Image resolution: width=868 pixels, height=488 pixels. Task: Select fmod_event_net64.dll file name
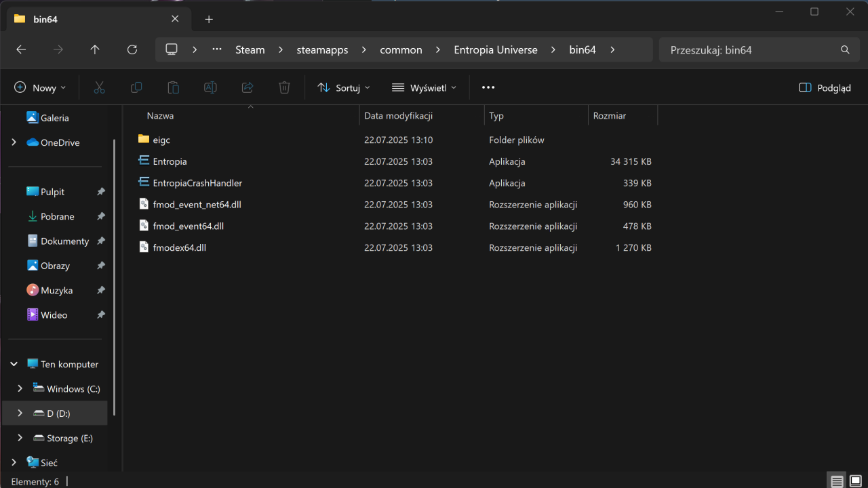pyautogui.click(x=197, y=205)
